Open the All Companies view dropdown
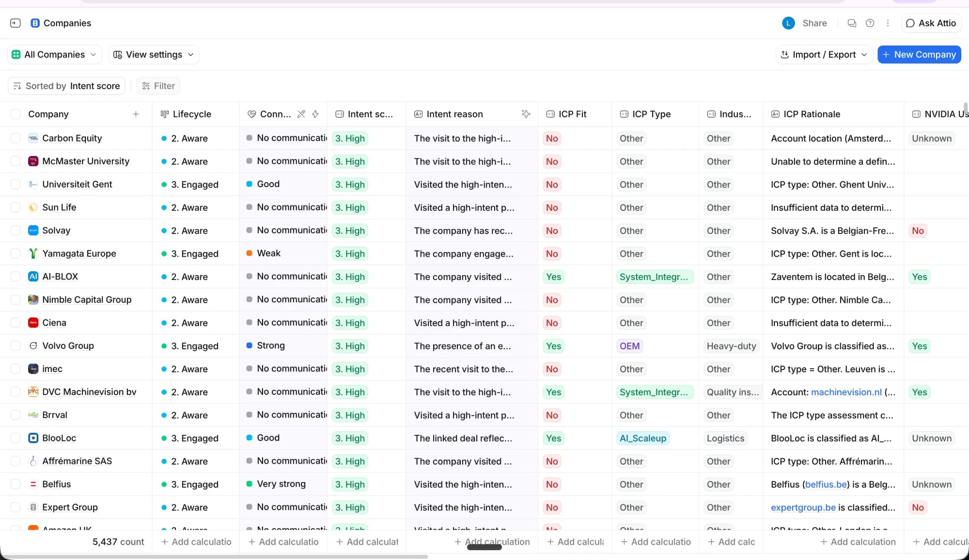 54,54
